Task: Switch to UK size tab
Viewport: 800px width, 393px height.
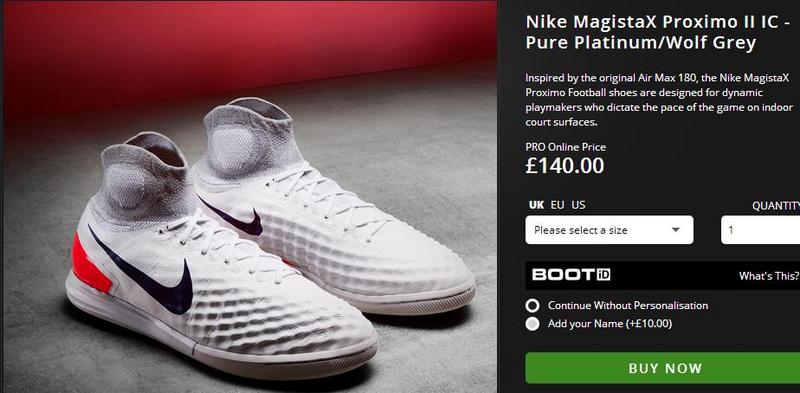Action: (536, 205)
